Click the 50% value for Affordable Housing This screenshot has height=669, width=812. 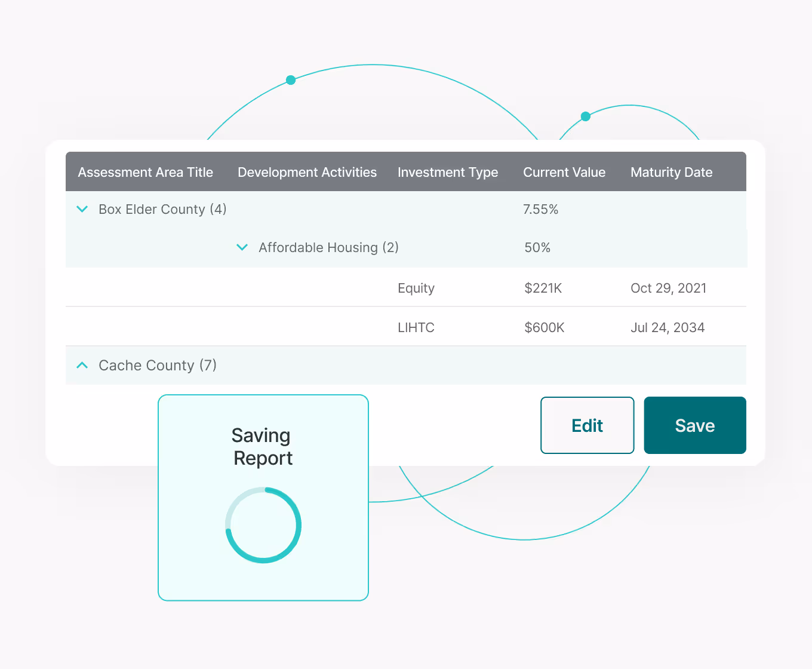click(537, 247)
